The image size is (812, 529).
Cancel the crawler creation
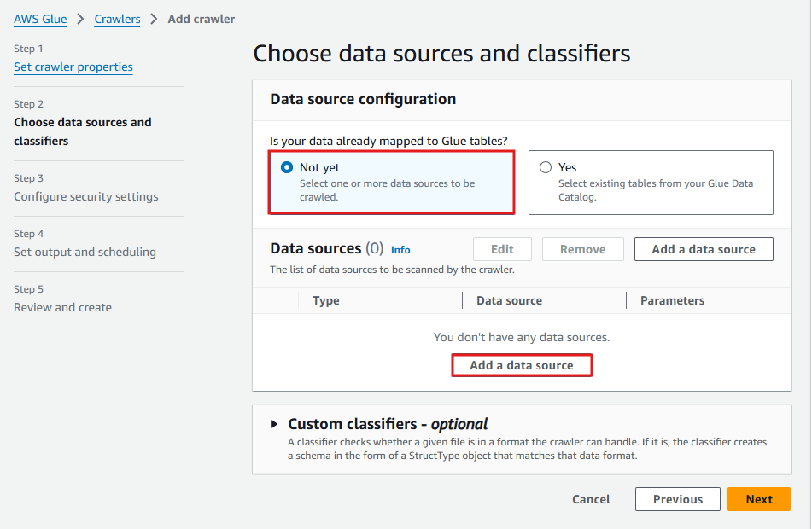click(x=591, y=499)
